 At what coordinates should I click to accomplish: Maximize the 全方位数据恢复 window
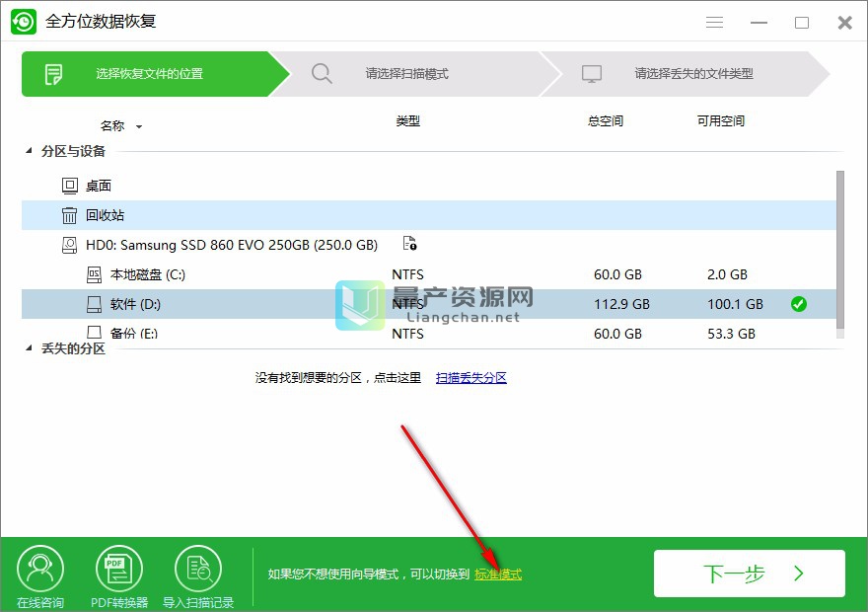tap(802, 22)
